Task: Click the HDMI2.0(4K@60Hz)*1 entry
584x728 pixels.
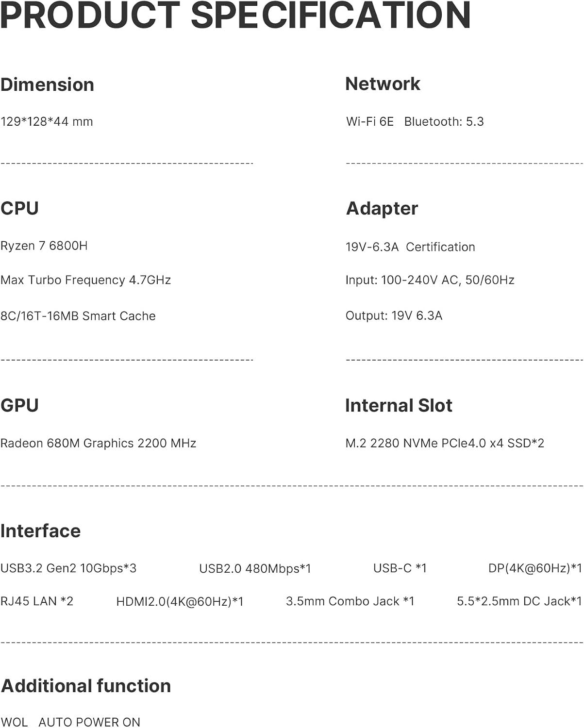Action: point(180,602)
